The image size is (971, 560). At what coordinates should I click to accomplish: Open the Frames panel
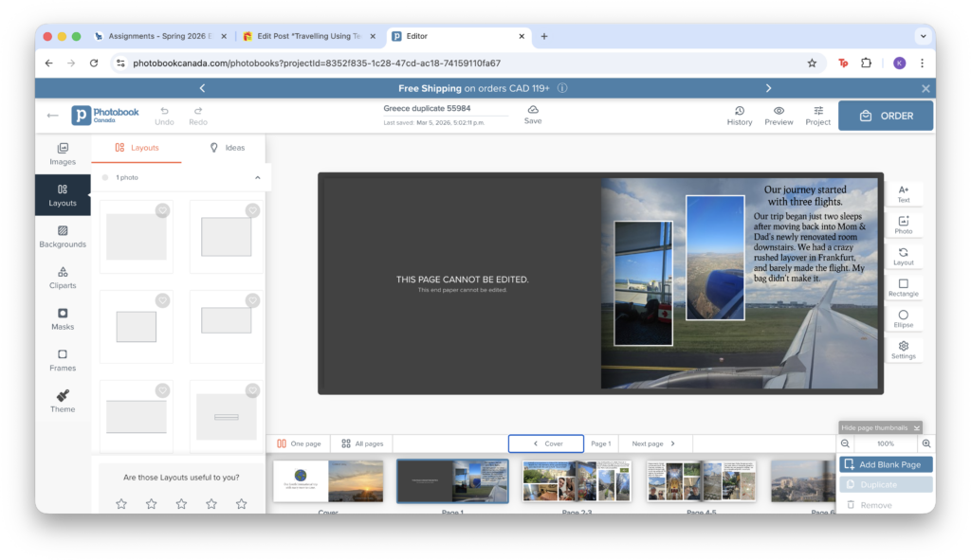(63, 359)
